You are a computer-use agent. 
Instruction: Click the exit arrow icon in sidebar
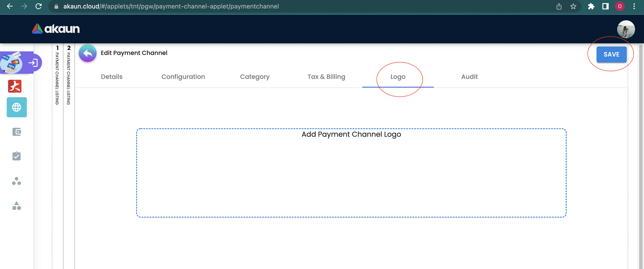(33, 63)
